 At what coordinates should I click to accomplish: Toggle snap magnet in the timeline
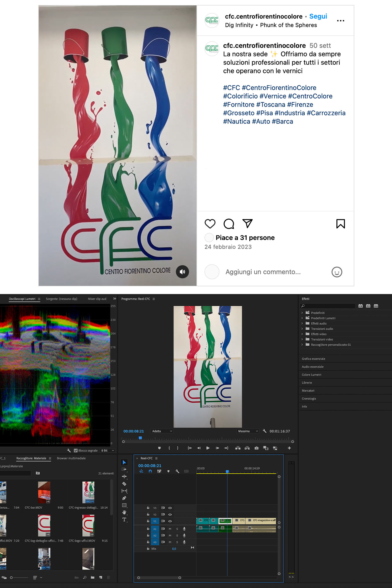[150, 471]
